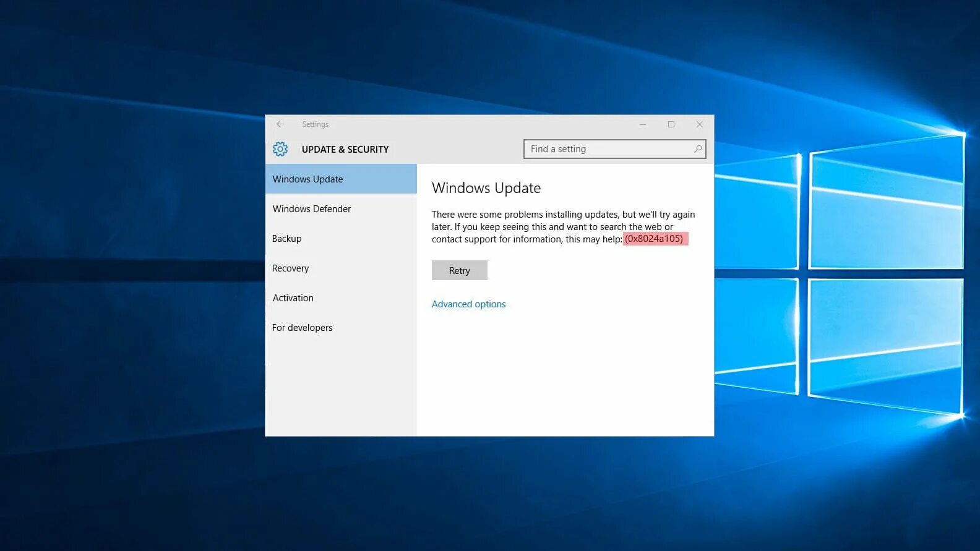Screen dimensions: 980x551
Task: Open the For developers section
Action: (341, 327)
